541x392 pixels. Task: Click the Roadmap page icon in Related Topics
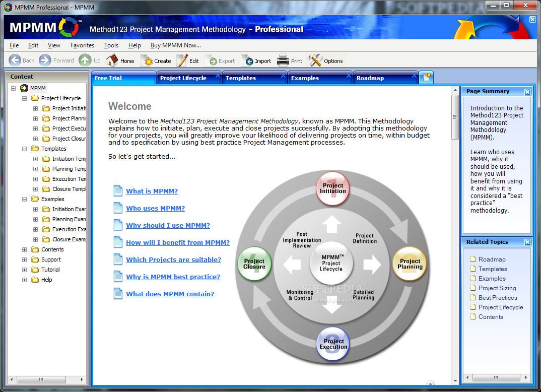[473, 259]
